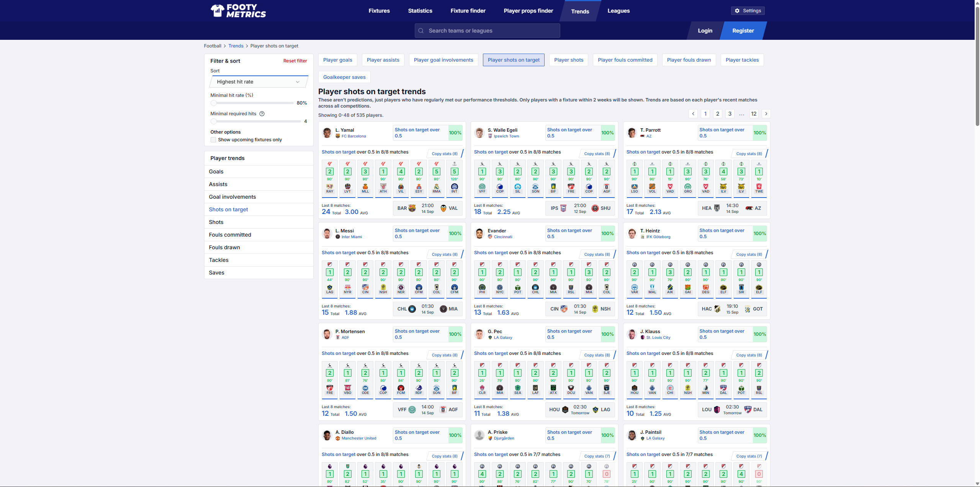Image resolution: width=980 pixels, height=487 pixels.
Task: Click the Chelsea crest next to CHL
Action: (412, 309)
